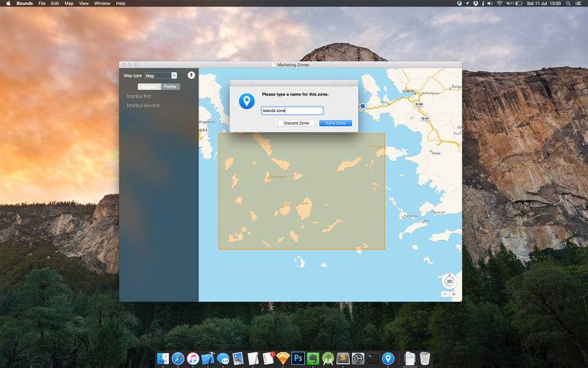
Task: Select the Istanbul first zone
Action: (139, 96)
